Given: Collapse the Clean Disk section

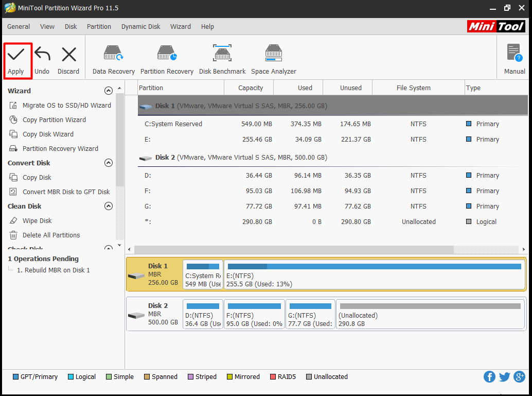Looking at the screenshot, I should (x=108, y=206).
